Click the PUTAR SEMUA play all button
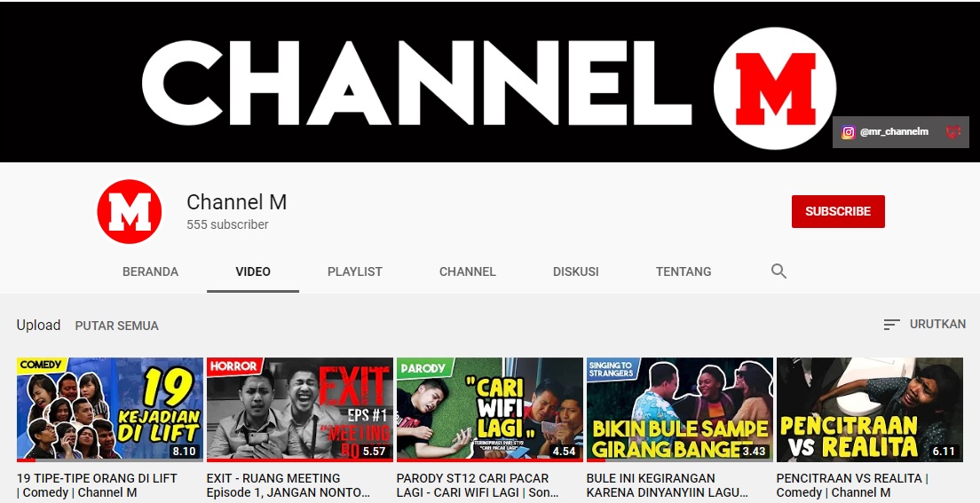The width and height of the screenshot is (980, 503). [x=117, y=326]
